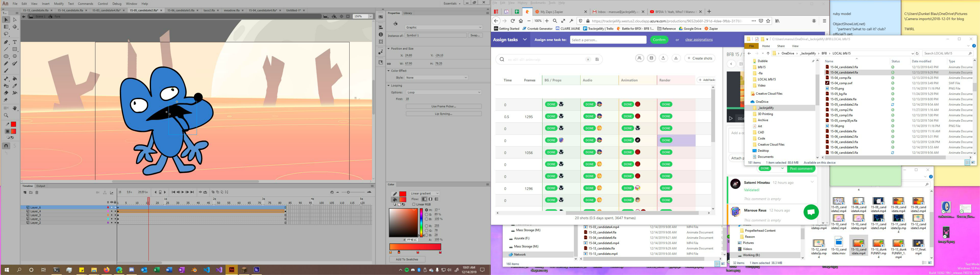Image resolution: width=980 pixels, height=275 pixels.
Task: Collapse the Color Effect section
Action: click(x=389, y=71)
